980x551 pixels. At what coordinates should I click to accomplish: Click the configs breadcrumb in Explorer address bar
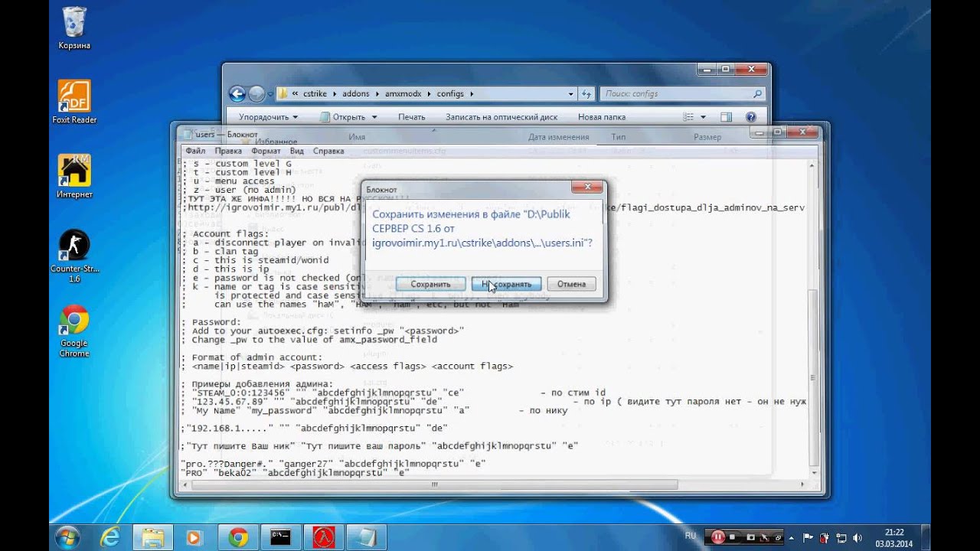tap(450, 94)
